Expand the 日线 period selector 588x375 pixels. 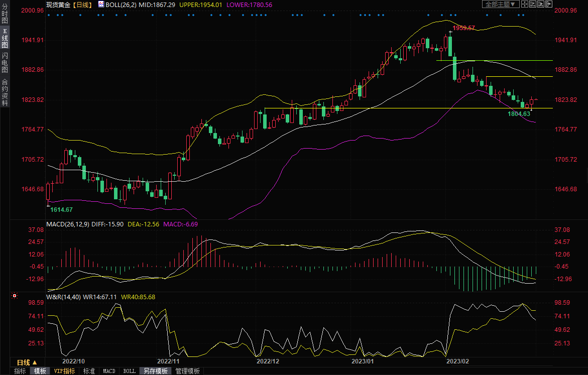(x=34, y=362)
